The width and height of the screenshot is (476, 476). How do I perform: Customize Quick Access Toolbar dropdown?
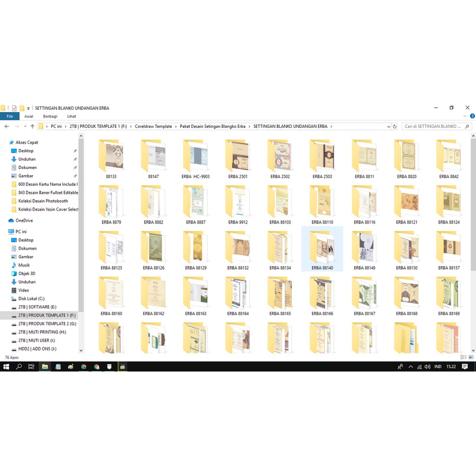[x=28, y=108]
